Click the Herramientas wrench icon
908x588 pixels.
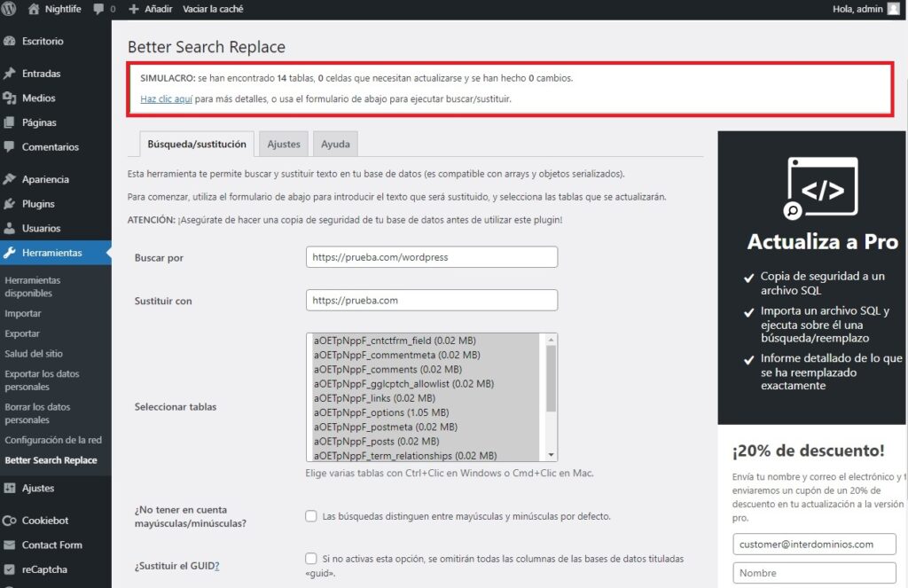coord(9,253)
